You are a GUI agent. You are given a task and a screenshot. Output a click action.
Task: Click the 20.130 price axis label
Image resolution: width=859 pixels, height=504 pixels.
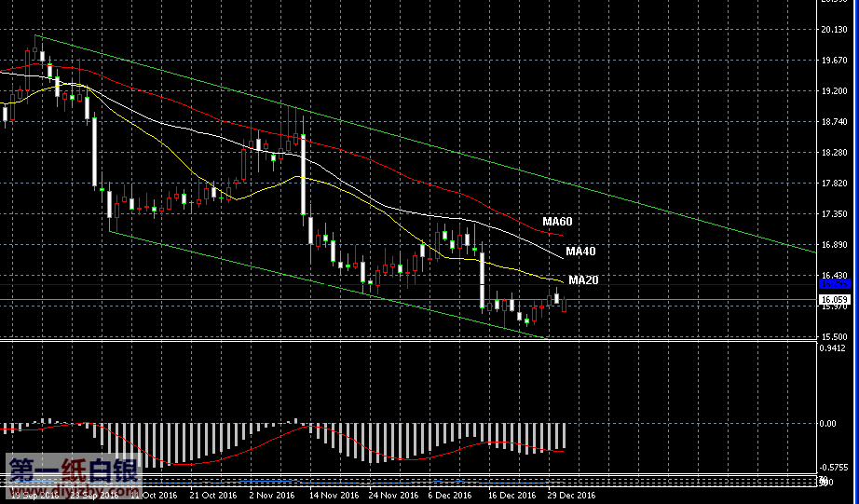coord(834,31)
